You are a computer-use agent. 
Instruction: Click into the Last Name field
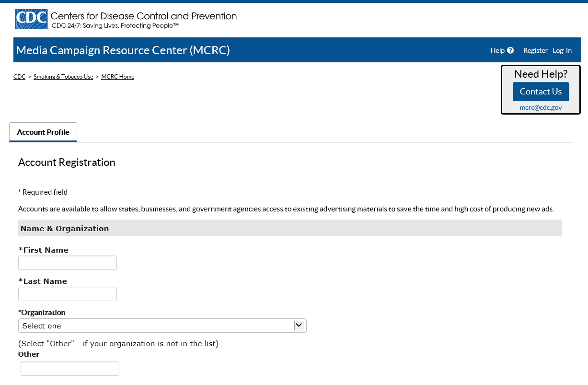[68, 294]
